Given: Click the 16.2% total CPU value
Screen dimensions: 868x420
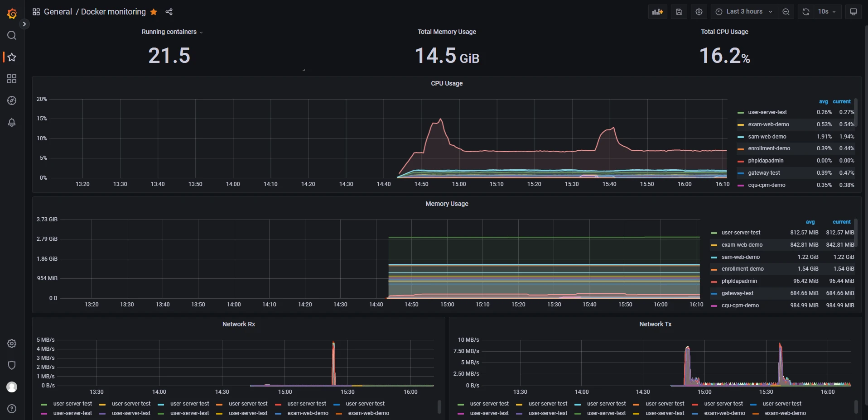Looking at the screenshot, I should point(724,56).
